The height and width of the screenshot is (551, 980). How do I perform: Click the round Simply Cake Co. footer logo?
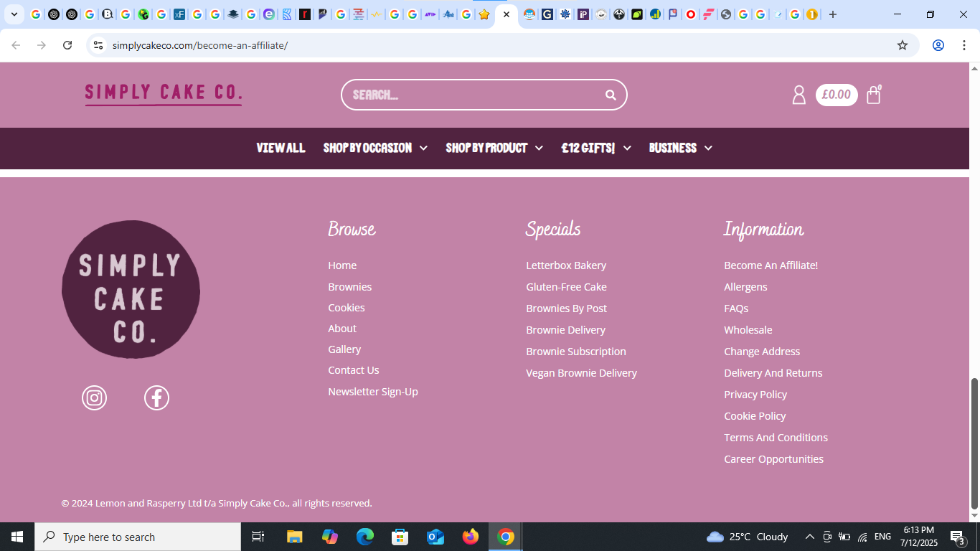pos(131,289)
